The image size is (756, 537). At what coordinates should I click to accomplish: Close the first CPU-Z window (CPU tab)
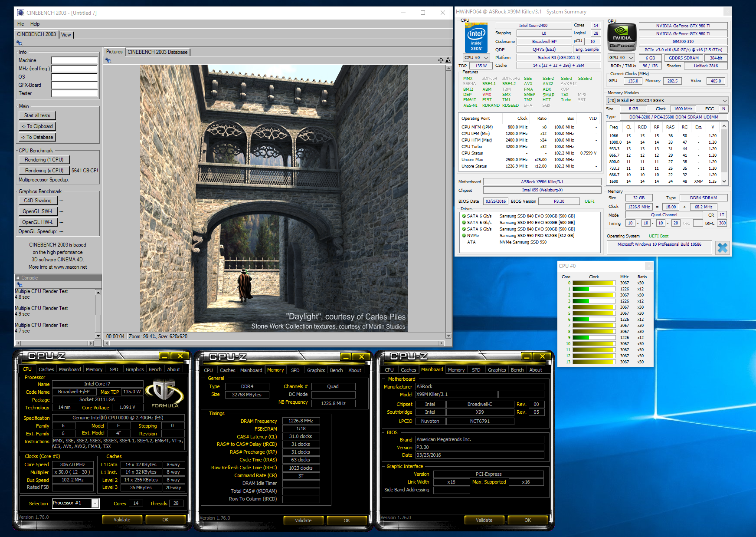(x=180, y=356)
